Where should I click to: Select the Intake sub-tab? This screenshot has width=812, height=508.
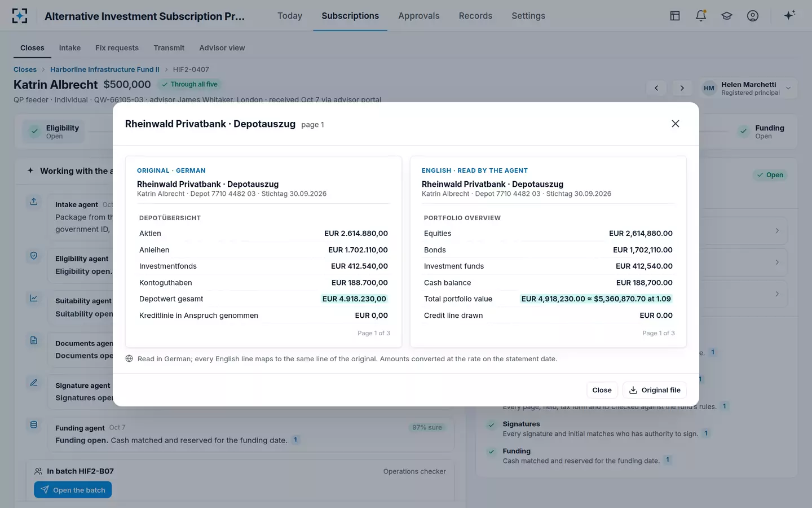pyautogui.click(x=70, y=48)
